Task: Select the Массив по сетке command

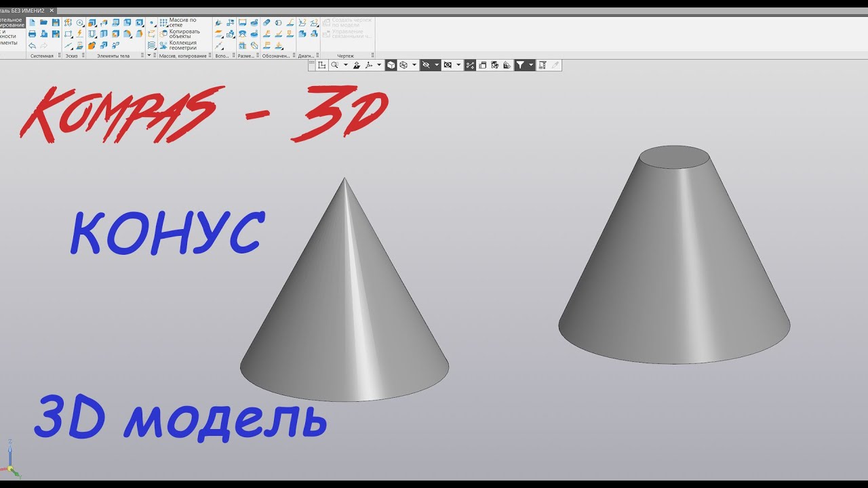Action: pos(178,22)
